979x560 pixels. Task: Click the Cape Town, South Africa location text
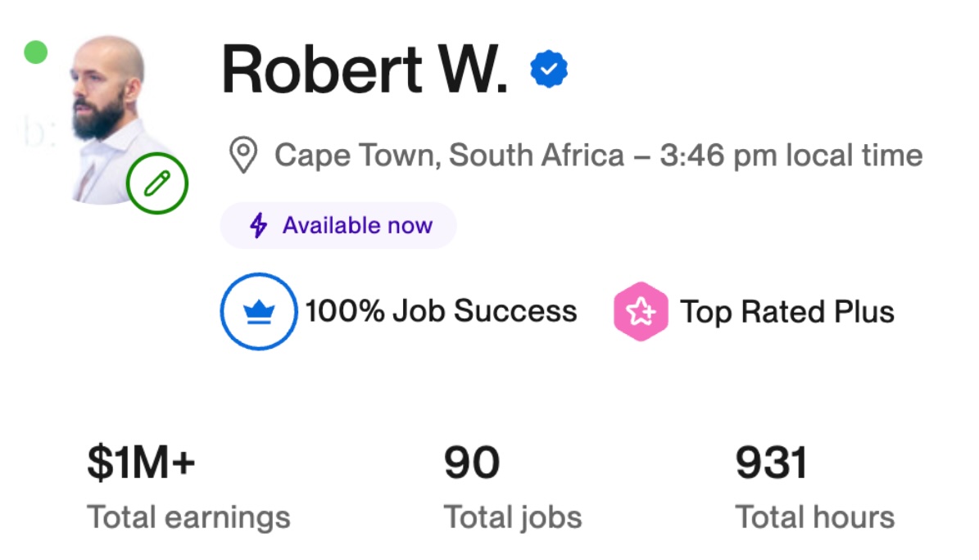coord(449,156)
